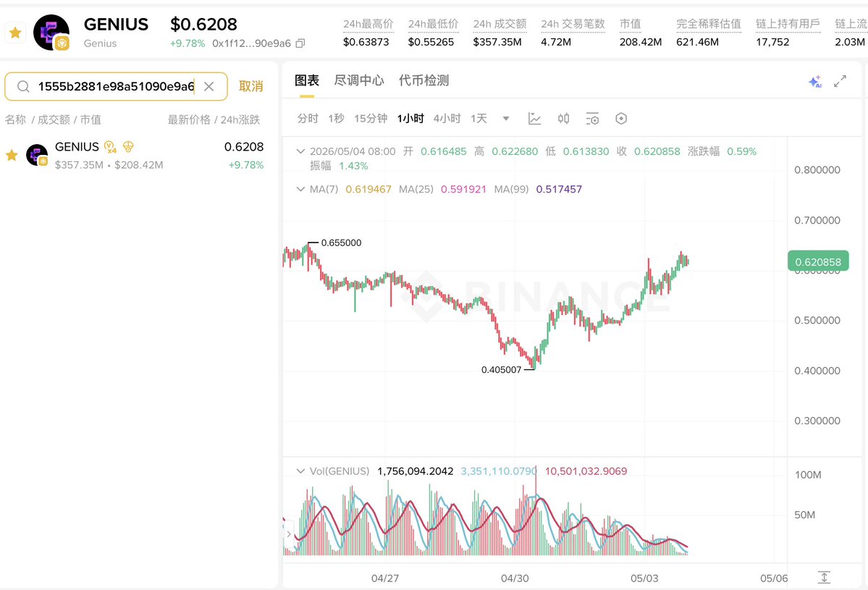Switch to the 代币检测 tab
The height and width of the screenshot is (590, 868).
[x=424, y=80]
